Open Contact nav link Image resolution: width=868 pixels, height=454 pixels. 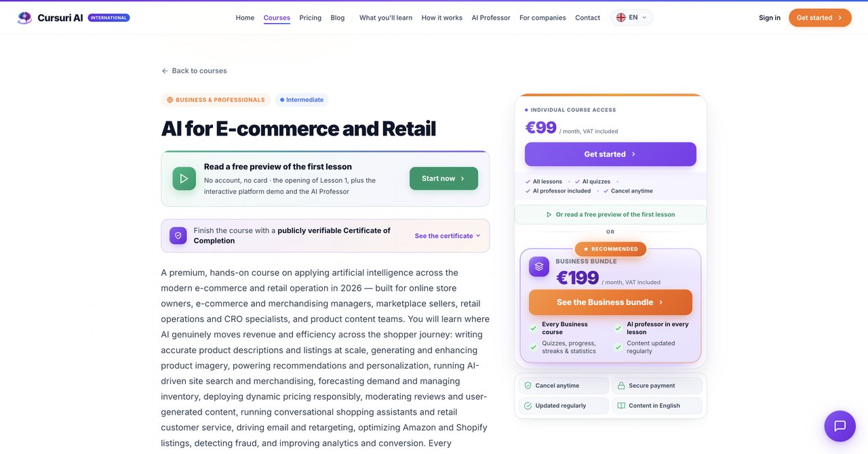[x=587, y=18]
